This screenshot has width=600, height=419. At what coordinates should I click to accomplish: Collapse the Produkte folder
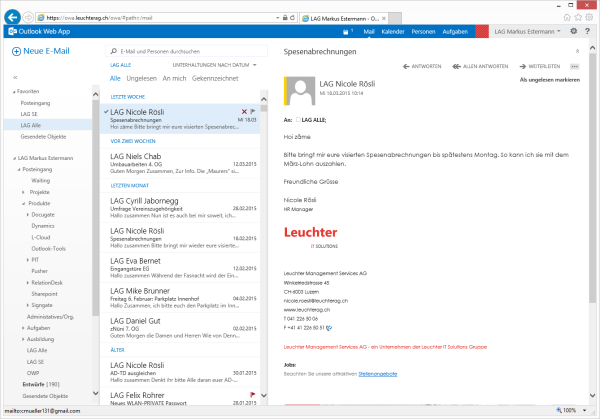[x=23, y=204]
